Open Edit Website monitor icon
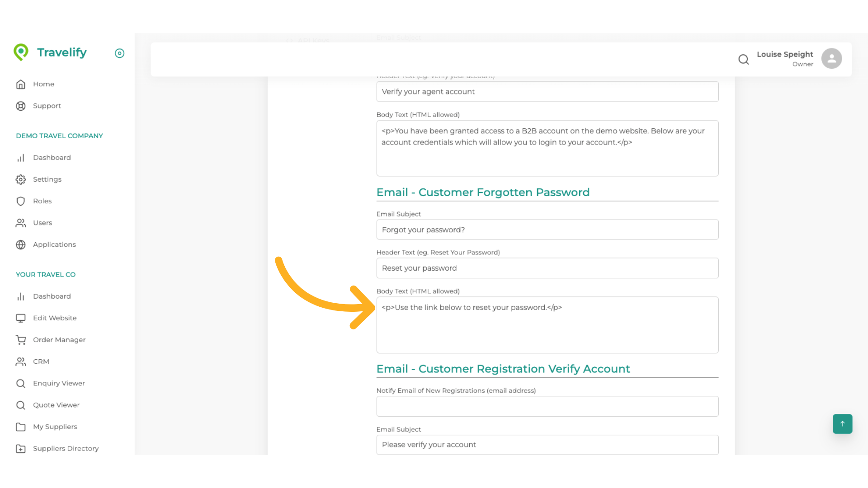868x488 pixels. (21, 318)
